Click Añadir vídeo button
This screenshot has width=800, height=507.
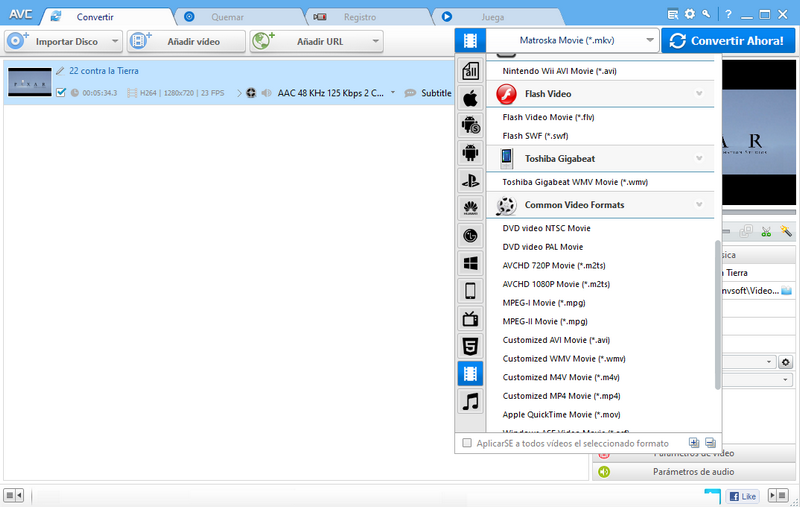point(186,41)
